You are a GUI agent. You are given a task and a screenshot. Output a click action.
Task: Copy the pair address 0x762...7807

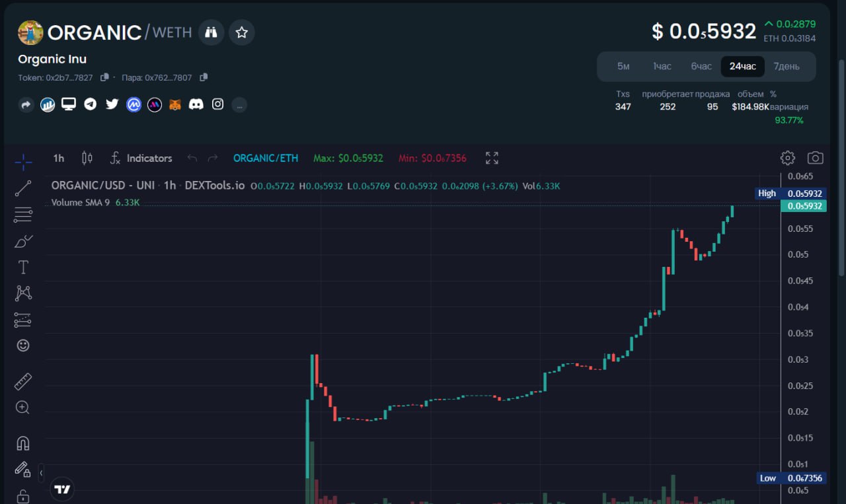204,77
